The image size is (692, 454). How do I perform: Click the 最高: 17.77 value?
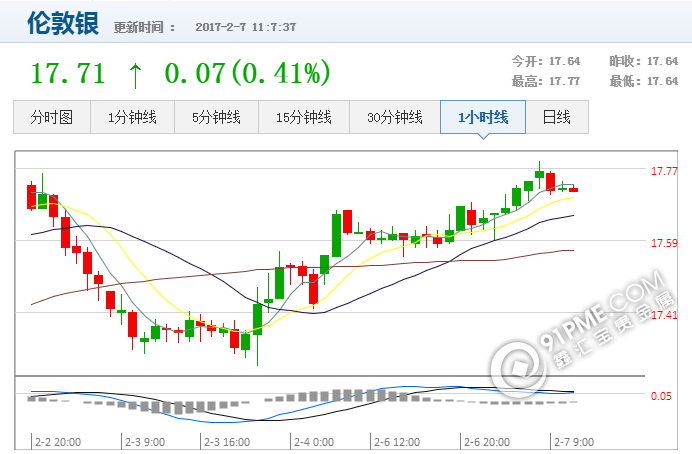(x=546, y=81)
